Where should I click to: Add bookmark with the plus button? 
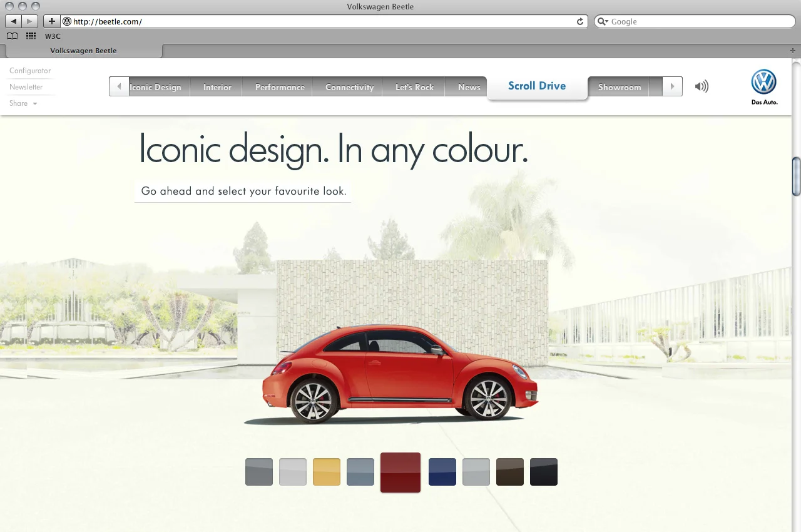[51, 21]
